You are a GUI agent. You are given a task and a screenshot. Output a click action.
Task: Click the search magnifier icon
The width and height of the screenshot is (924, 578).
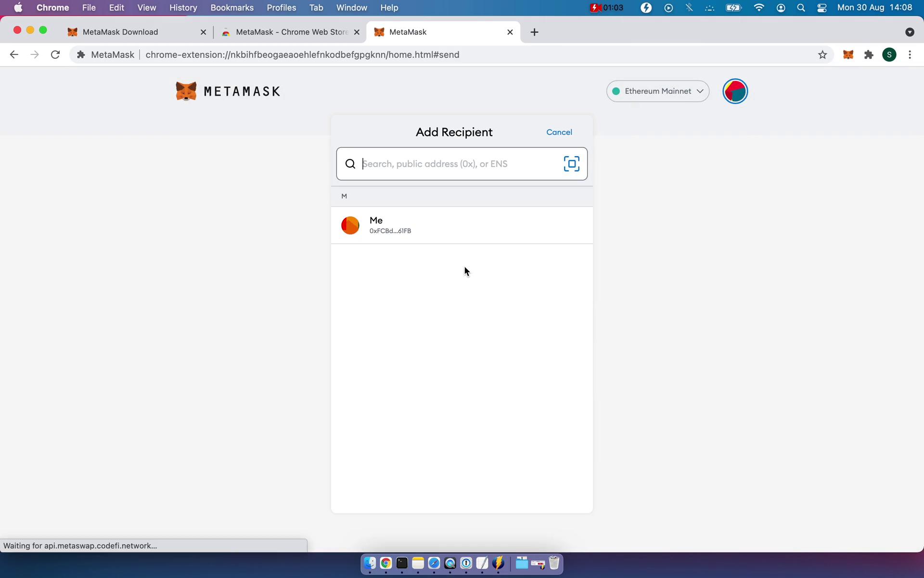(350, 164)
